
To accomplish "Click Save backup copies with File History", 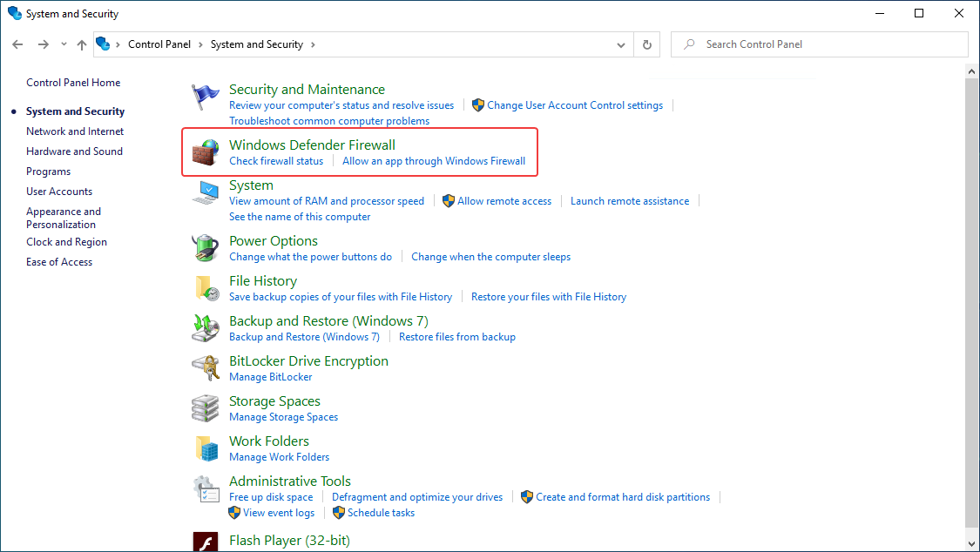I will point(341,297).
